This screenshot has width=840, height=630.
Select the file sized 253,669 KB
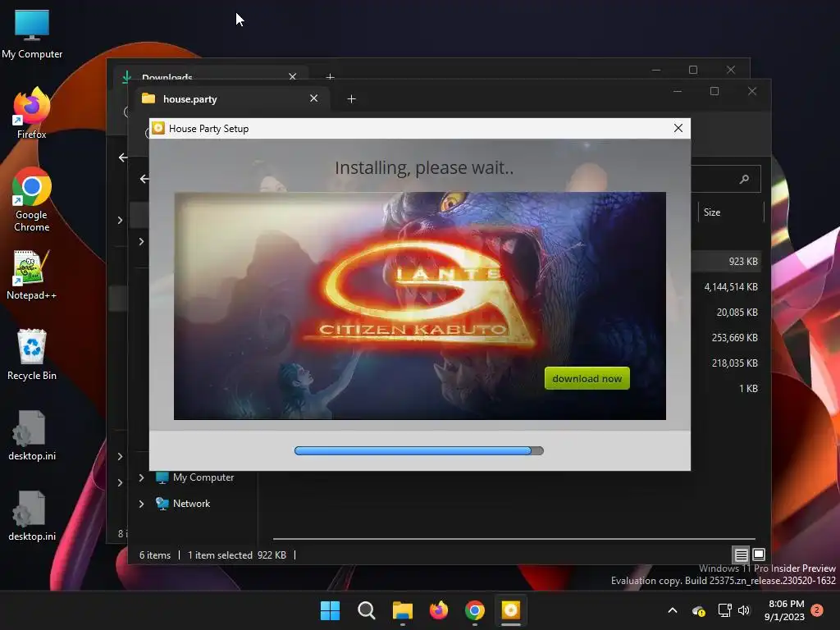click(734, 337)
